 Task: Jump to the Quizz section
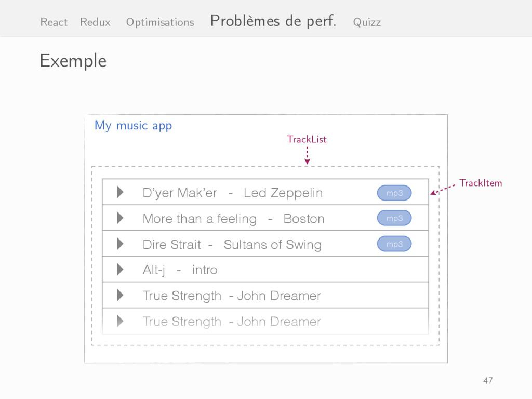coord(367,22)
